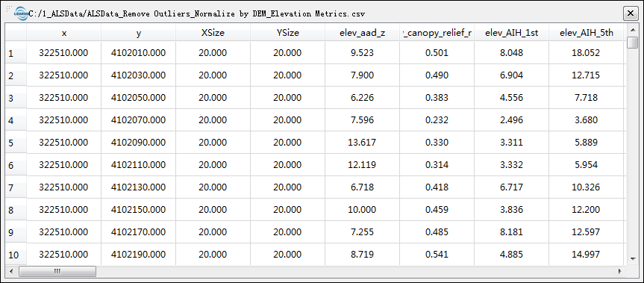This screenshot has width=644, height=283.
Task: Click elev_AIH_1st cell 4.556
Action: tap(511, 98)
